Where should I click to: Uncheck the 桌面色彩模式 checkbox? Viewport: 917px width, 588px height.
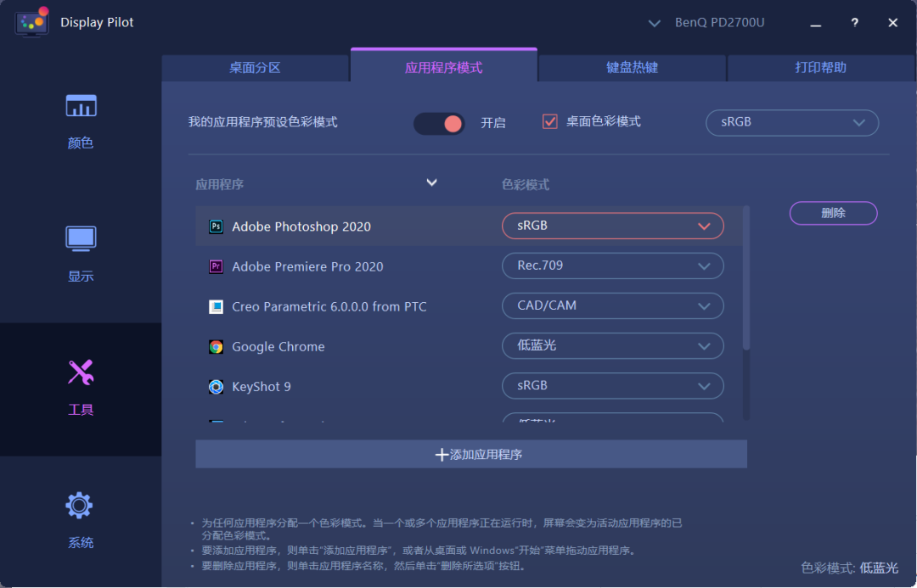549,120
